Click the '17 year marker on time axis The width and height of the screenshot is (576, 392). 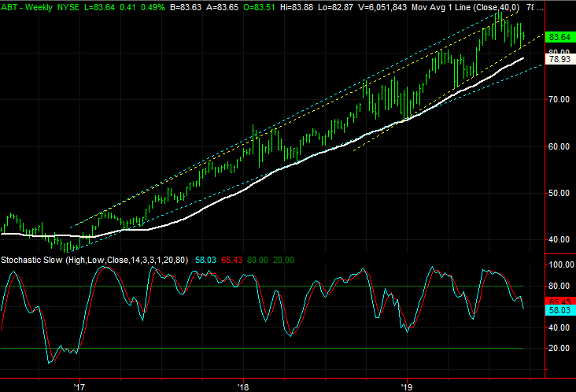tap(79, 386)
